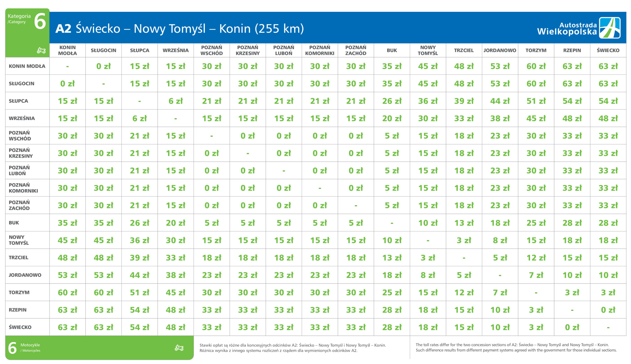Click the Torzym row Jordanowo 7 zł cell
Viewport: 631px width, 364px height.
(x=500, y=292)
